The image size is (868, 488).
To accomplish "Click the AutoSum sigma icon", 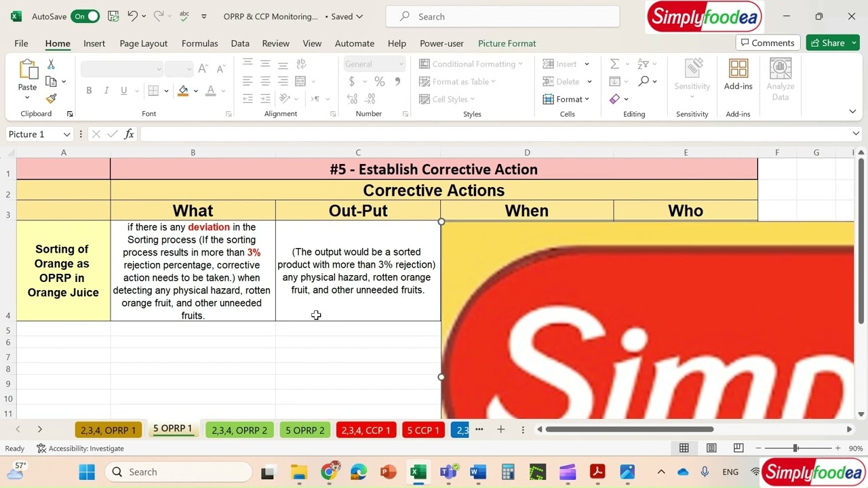I will pyautogui.click(x=614, y=64).
